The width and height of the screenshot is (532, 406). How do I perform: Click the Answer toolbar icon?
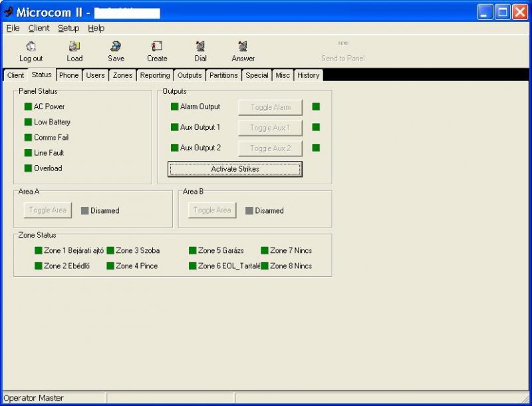click(x=243, y=46)
